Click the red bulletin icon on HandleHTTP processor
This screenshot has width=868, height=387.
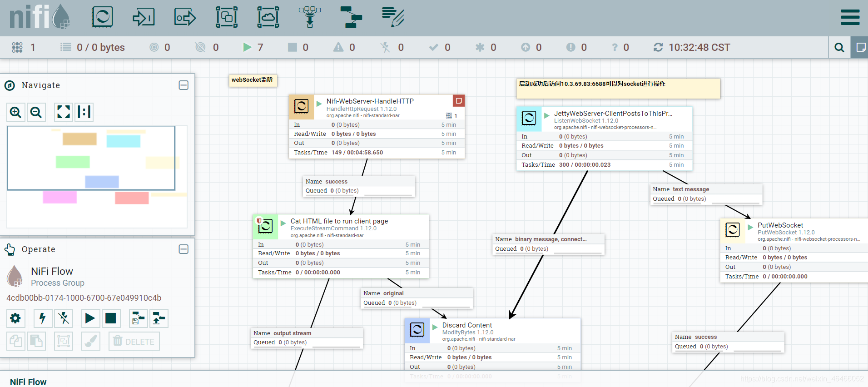click(459, 101)
